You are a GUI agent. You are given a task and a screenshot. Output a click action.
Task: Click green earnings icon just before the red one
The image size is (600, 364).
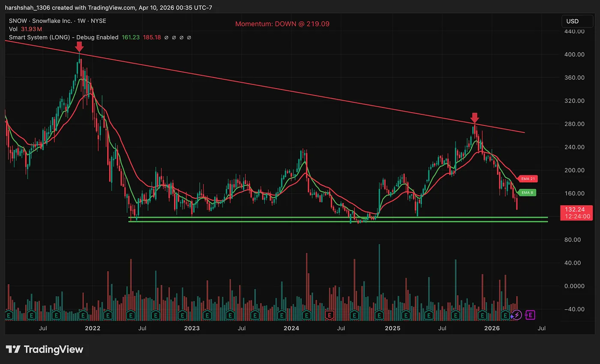(306, 315)
